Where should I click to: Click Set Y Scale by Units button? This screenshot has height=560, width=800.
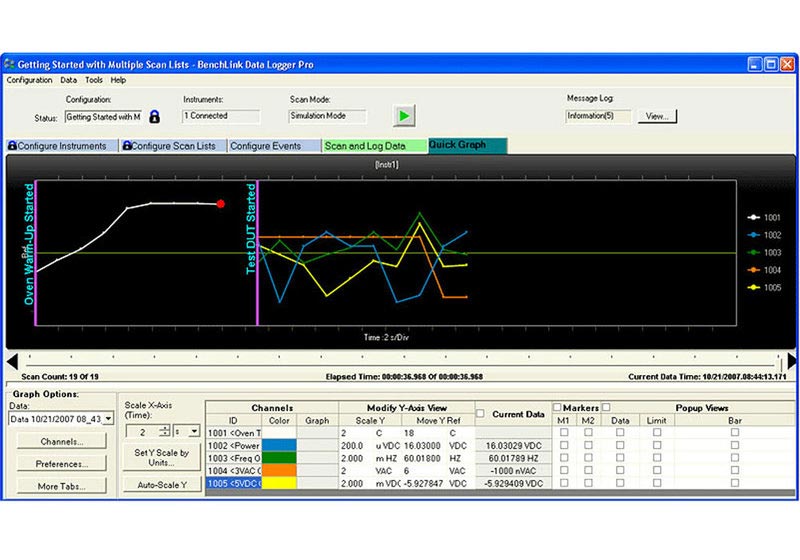[162, 457]
